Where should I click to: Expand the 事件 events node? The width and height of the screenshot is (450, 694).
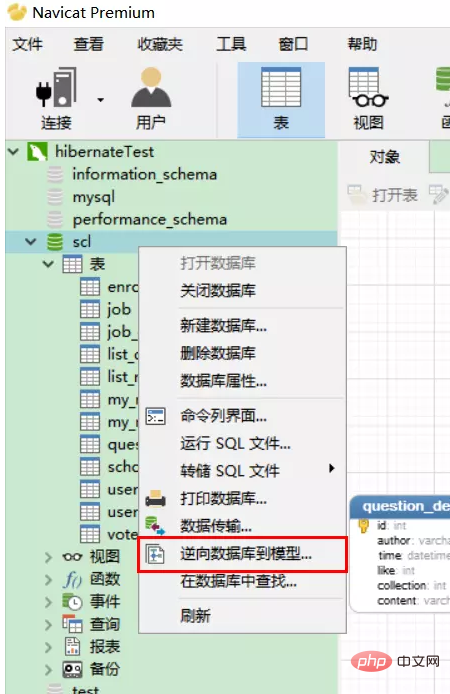point(48,602)
